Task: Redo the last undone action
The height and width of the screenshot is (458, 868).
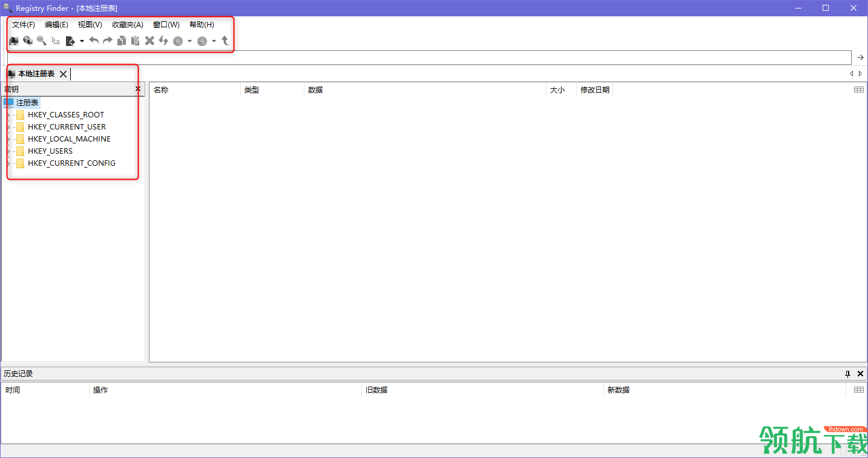Action: coord(107,41)
